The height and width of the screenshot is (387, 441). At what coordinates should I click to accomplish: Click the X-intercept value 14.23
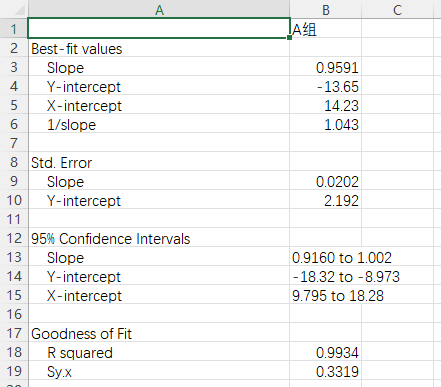pyautogui.click(x=326, y=105)
